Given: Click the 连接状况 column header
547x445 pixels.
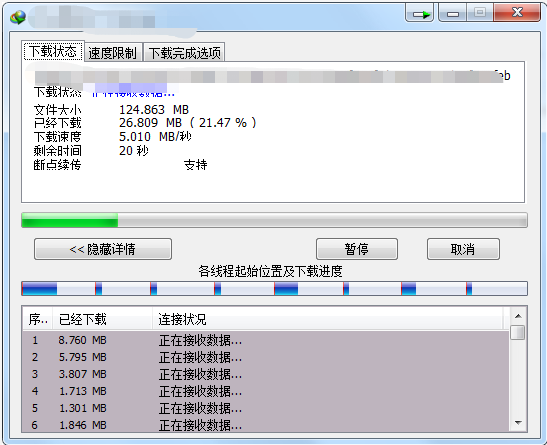Looking at the screenshot, I should [x=327, y=319].
